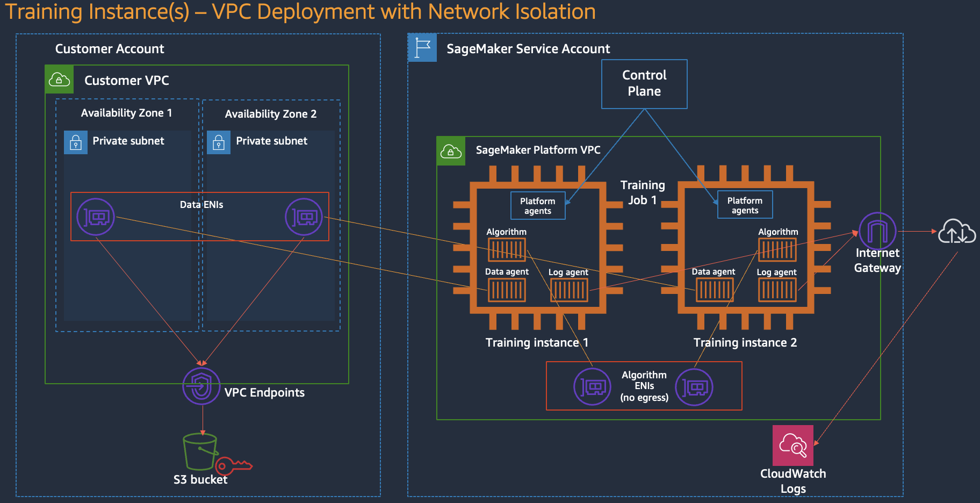Select the Algorithm container icon in Training instance 2
Screen dimensions: 980x503
pyautogui.click(x=777, y=249)
